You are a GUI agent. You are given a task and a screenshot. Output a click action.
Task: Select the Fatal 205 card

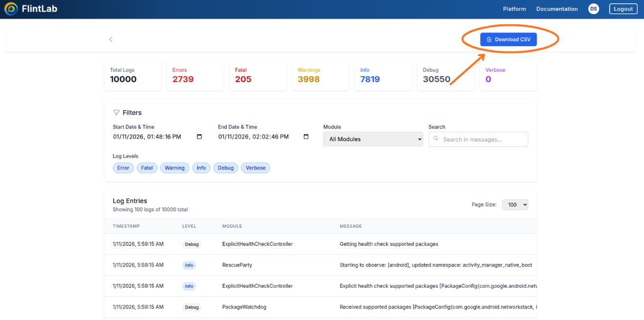[x=258, y=76]
